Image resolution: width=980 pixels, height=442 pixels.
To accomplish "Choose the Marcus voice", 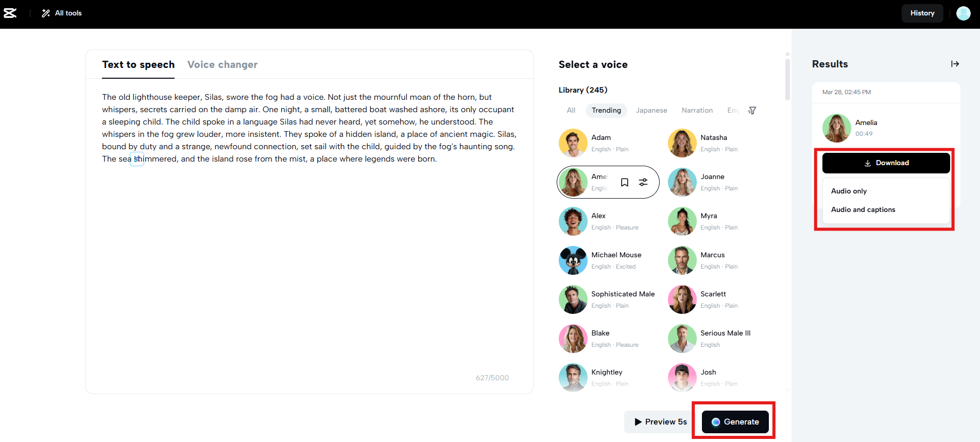I will (717, 260).
